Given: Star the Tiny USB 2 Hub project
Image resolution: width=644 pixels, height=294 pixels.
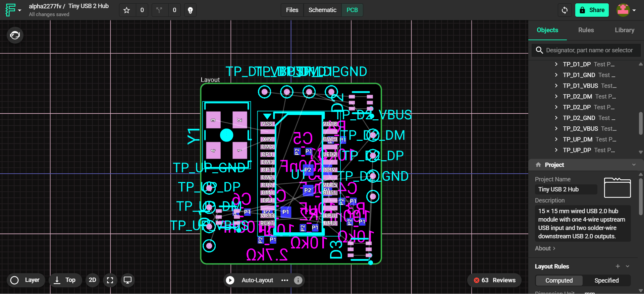Looking at the screenshot, I should tap(126, 10).
